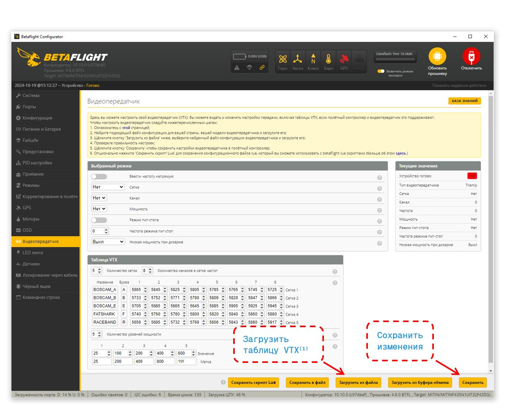Open Командная строка tab

coord(46,297)
